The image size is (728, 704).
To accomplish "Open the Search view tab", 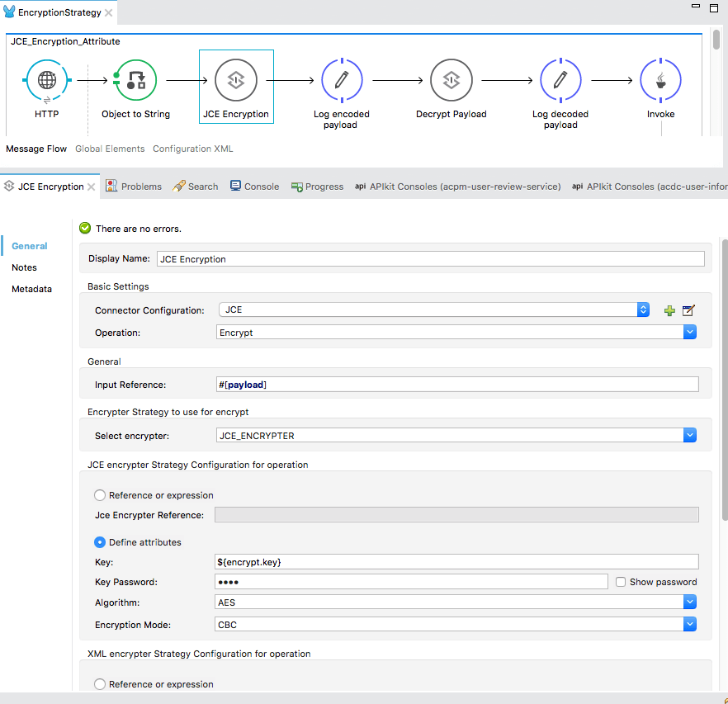I will (x=195, y=187).
